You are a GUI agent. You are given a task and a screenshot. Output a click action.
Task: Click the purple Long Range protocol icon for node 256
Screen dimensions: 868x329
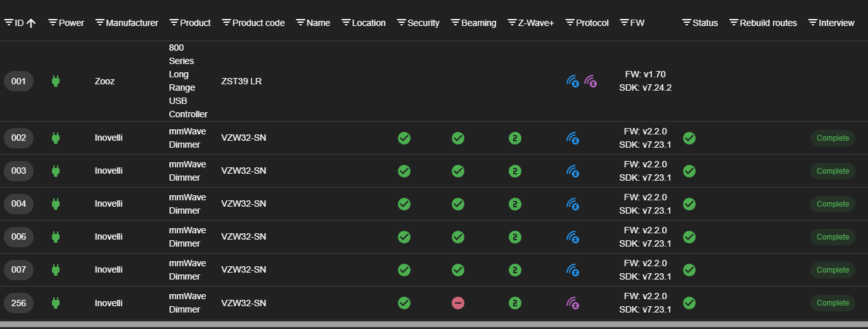tap(573, 303)
